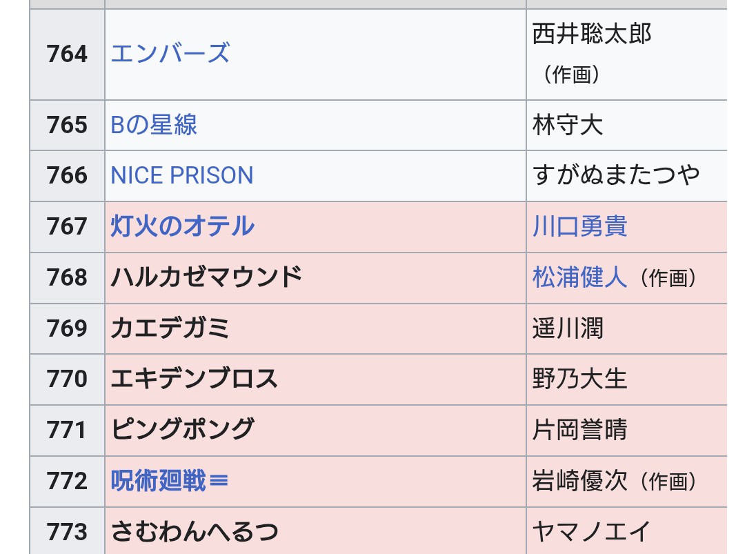Click the 松浦健人 author link

click(x=579, y=277)
